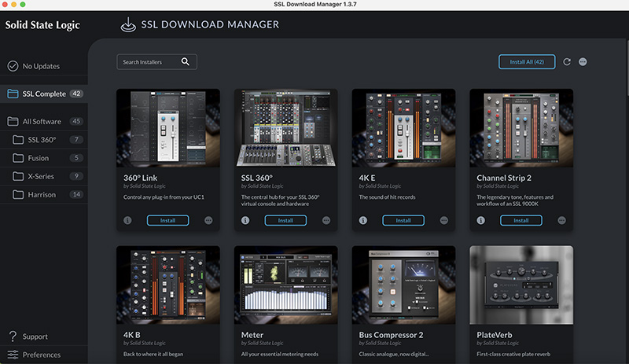This screenshot has height=364, width=629.
Task: Open the X-Series folder
Action: 41,176
